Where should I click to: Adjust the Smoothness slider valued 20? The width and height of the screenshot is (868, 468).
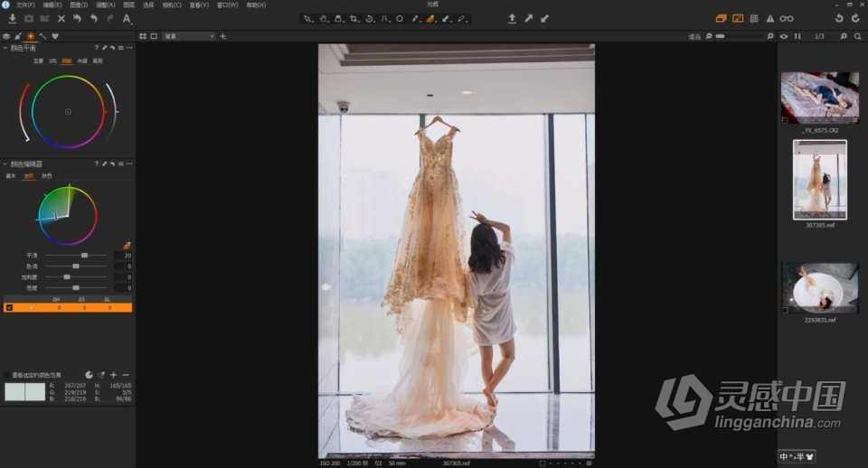(76, 256)
